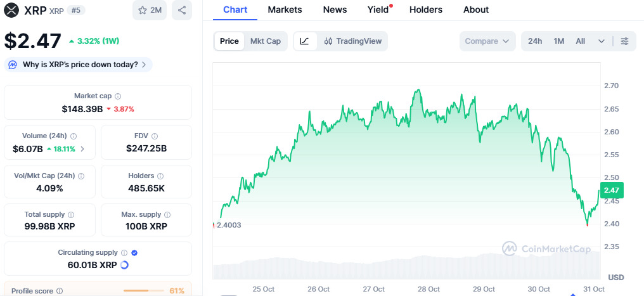Click the star watchlist icon showing 2M
The image size is (644, 296).
(x=149, y=10)
